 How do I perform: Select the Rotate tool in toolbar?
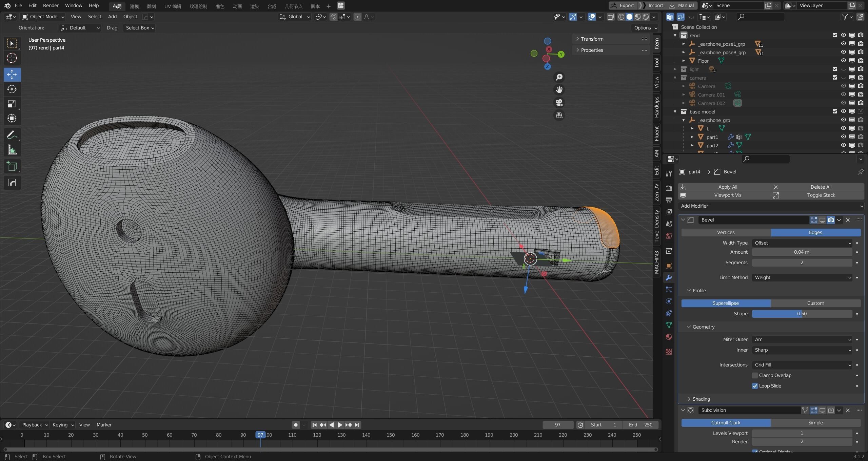[12, 89]
